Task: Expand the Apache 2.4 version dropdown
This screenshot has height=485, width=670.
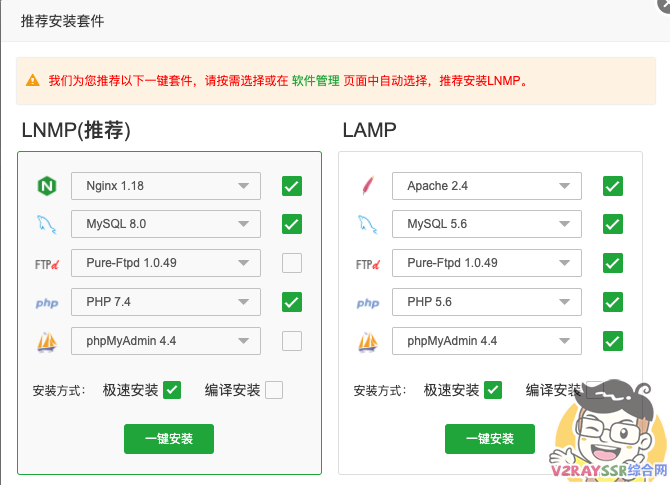Action: pos(487,186)
